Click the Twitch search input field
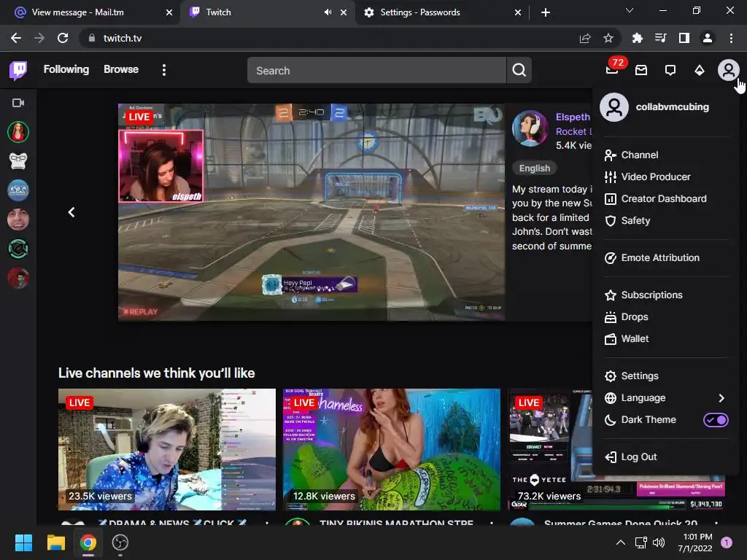The height and width of the screenshot is (560, 747). click(377, 71)
